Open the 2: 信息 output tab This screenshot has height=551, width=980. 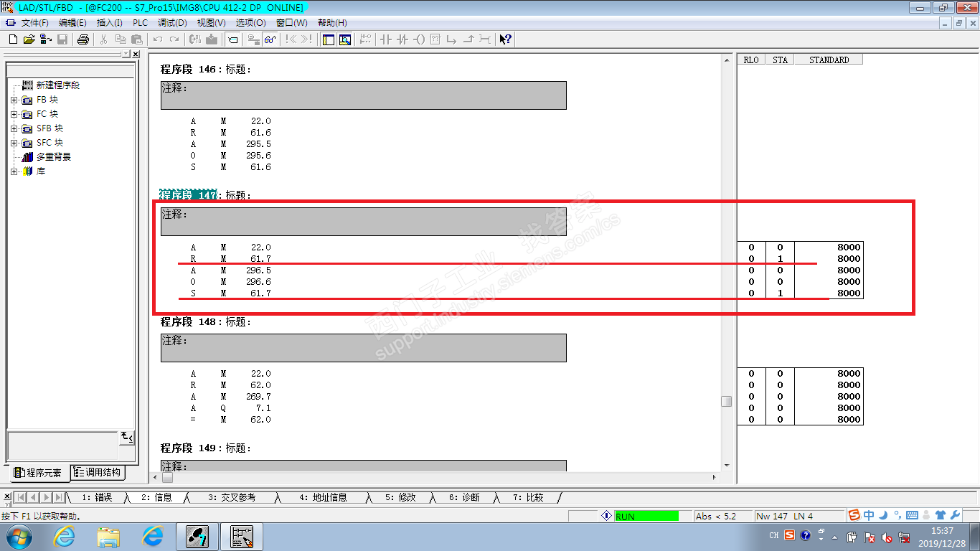coord(156,497)
